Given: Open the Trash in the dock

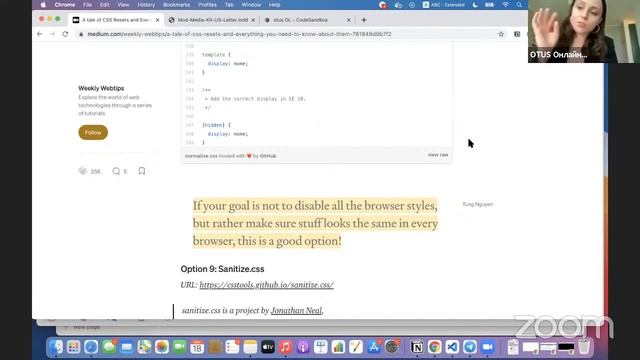Looking at the screenshot, I should 584,347.
